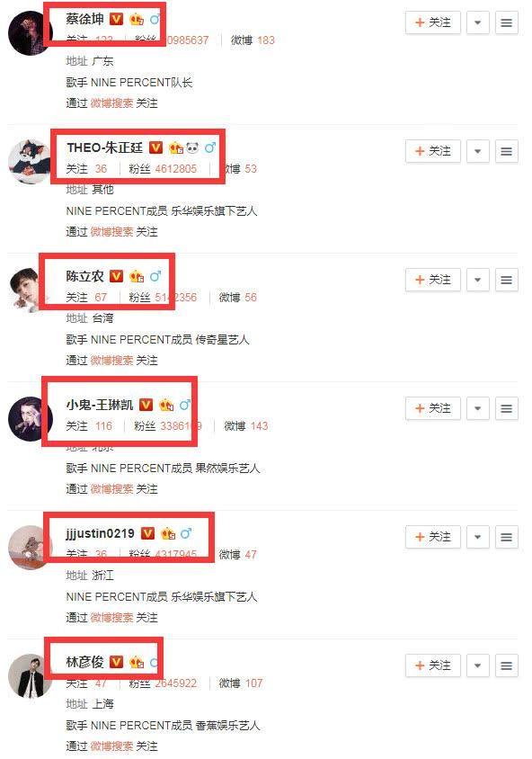Open the list menu icon beside THEO-朱正廷
532x759 pixels.
tap(506, 151)
